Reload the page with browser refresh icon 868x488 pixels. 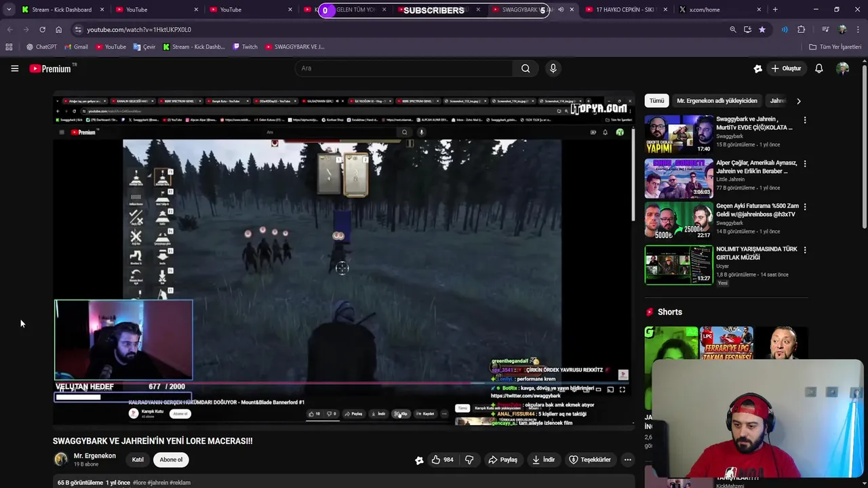pos(42,30)
